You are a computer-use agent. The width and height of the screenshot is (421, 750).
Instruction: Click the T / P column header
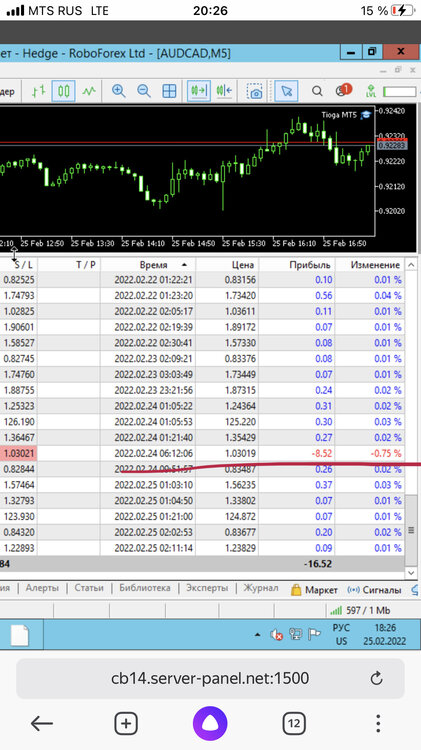pos(86,265)
